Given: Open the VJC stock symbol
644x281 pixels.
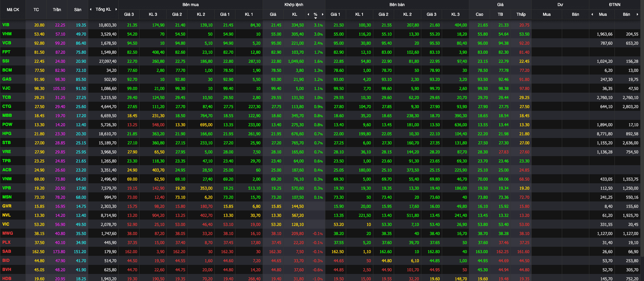Looking at the screenshot, I should click(x=6, y=88).
